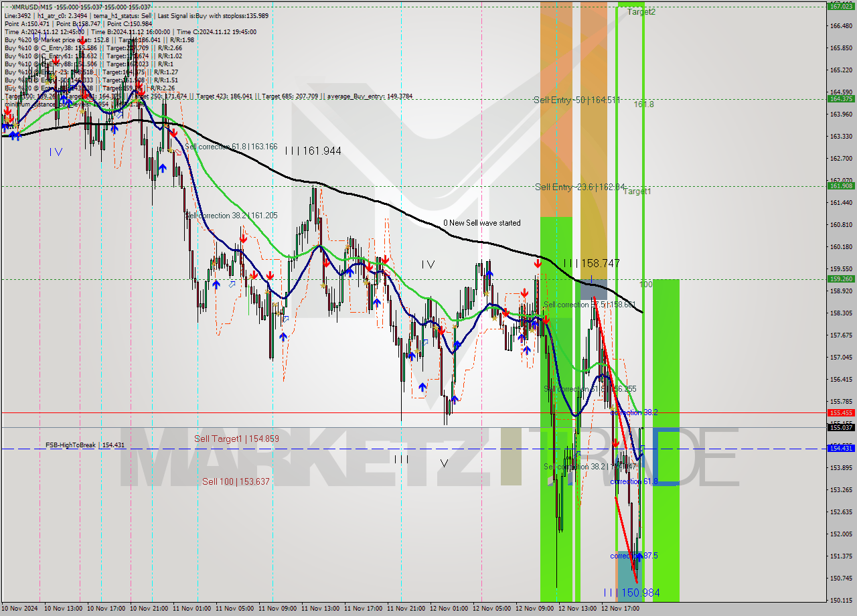Click the blue 'correction 87.5' label
Viewport: 857px width, 616px height.
coord(633,556)
